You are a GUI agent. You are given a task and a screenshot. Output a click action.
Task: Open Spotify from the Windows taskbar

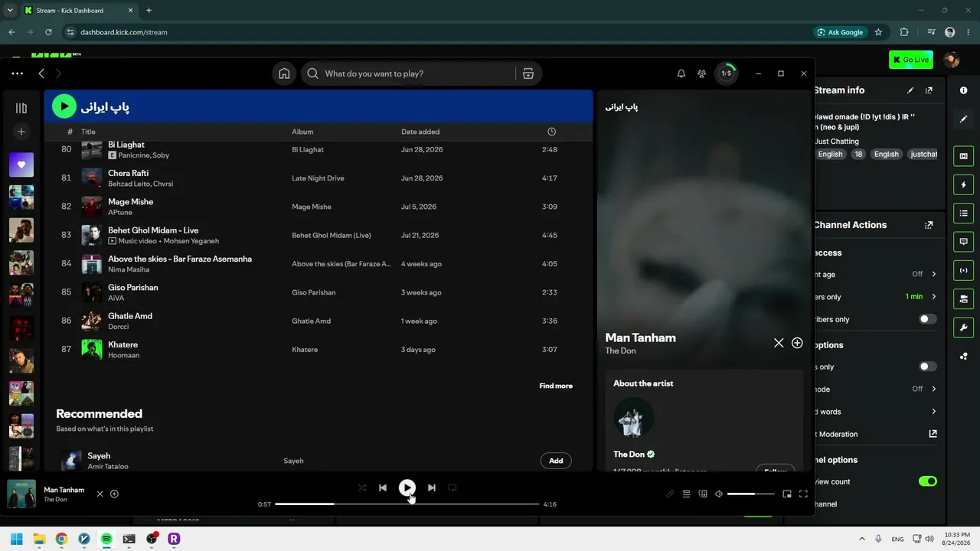coord(106,539)
